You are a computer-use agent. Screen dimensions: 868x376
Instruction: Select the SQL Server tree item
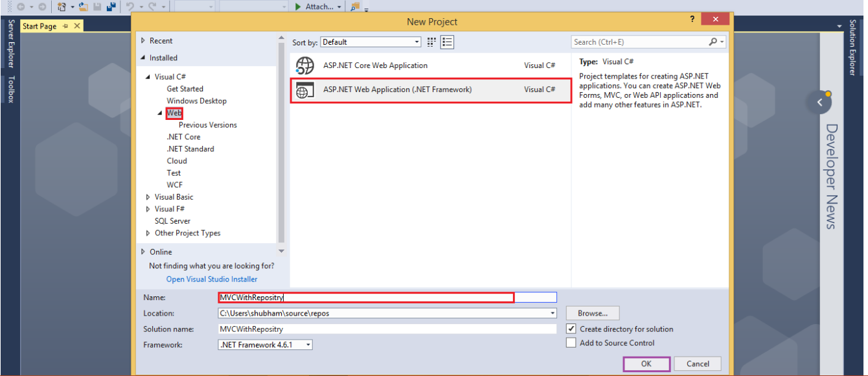click(172, 221)
